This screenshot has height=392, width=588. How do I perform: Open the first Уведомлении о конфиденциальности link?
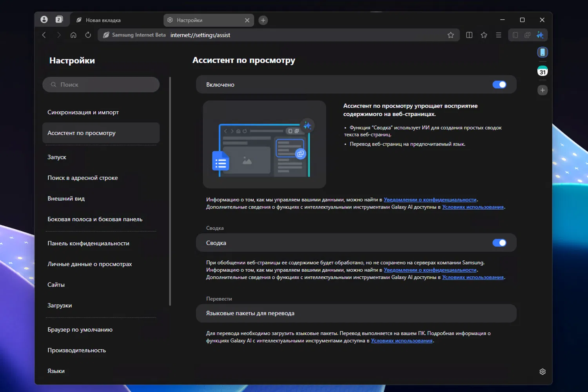pyautogui.click(x=430, y=200)
